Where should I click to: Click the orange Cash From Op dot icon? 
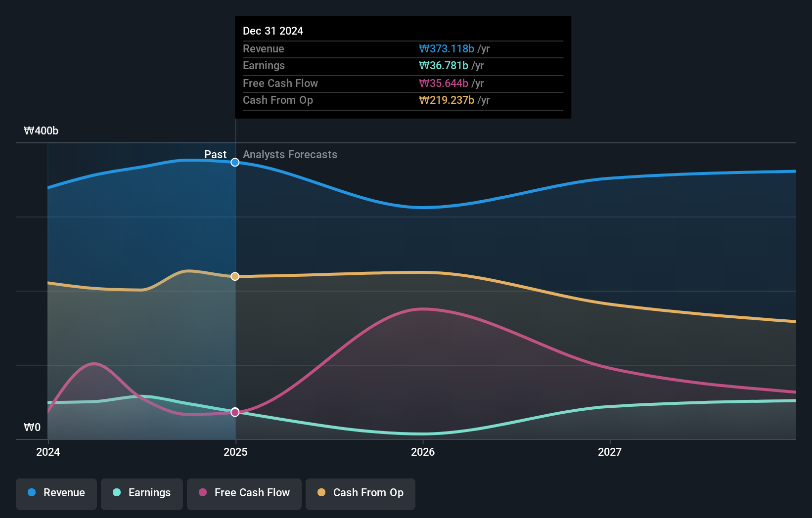(x=321, y=493)
